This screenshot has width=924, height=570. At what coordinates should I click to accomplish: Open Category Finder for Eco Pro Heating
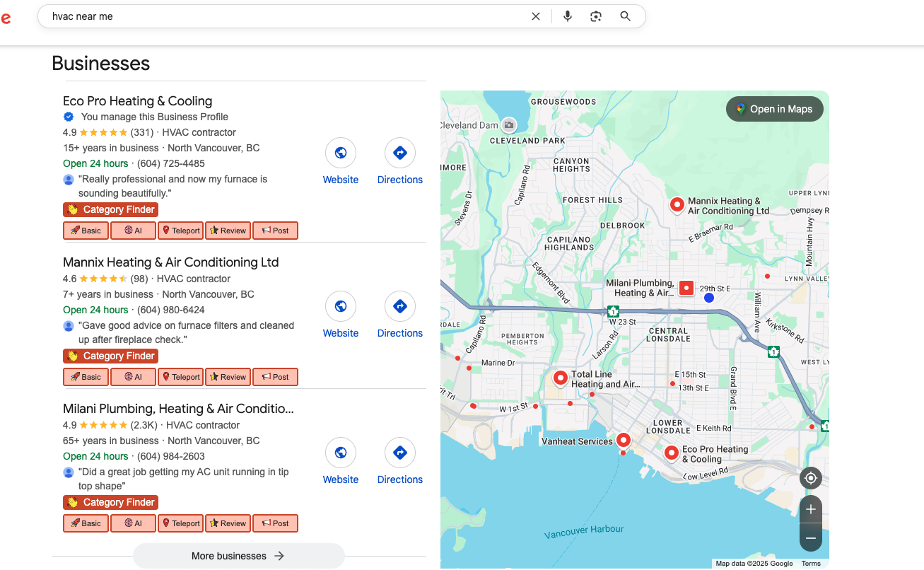(110, 209)
